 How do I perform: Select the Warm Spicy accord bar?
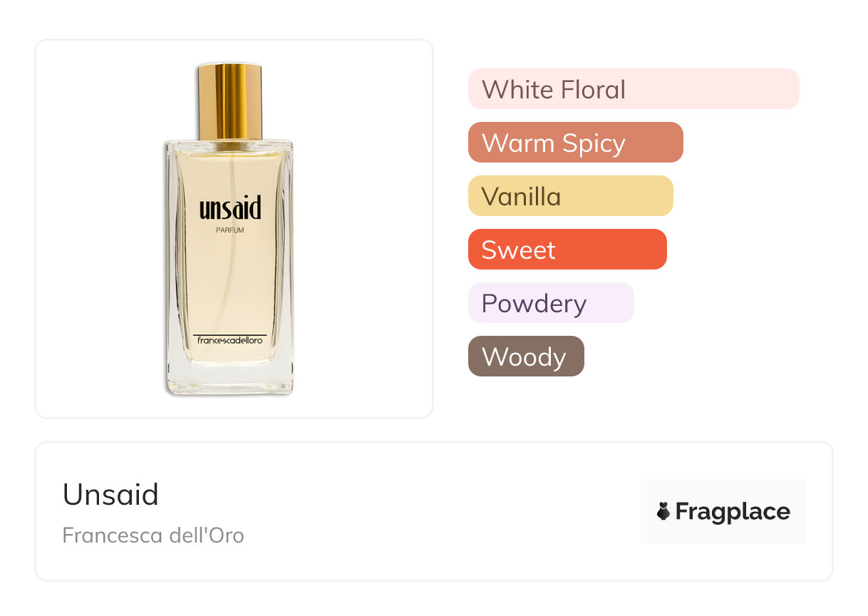[x=575, y=143]
